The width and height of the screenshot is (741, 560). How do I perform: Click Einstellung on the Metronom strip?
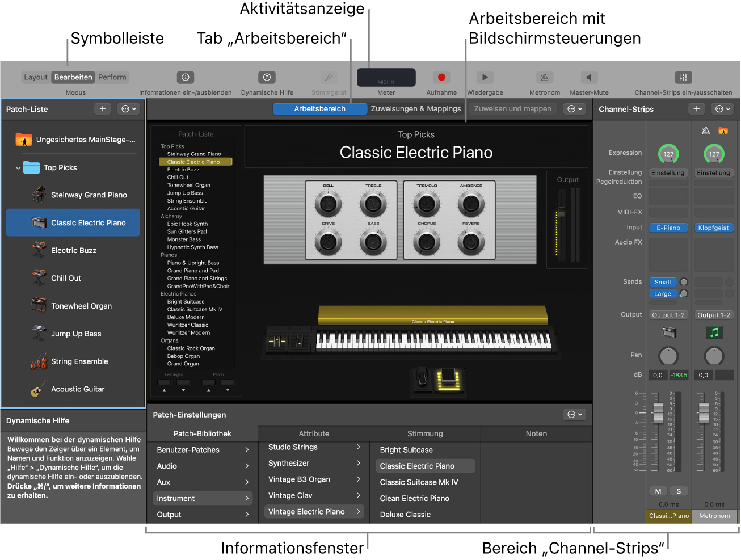714,173
